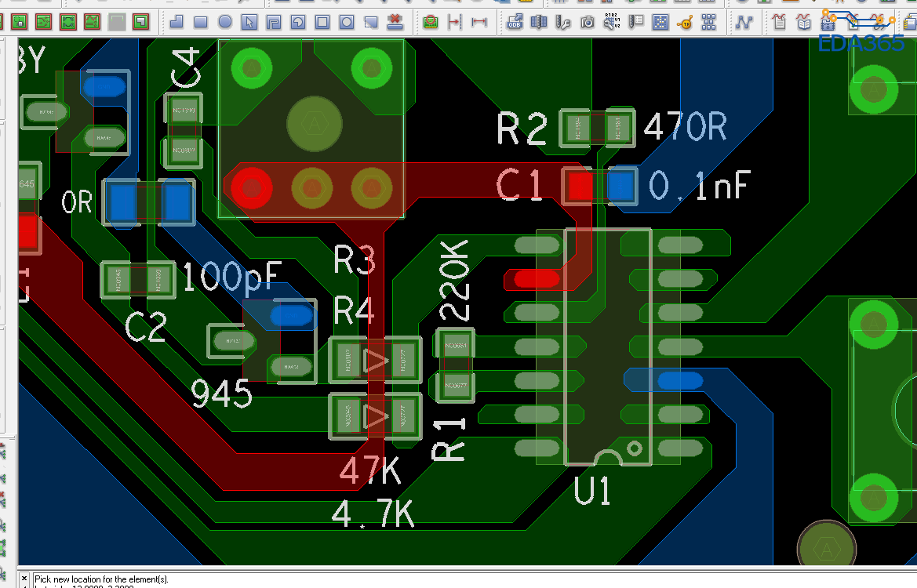Select the rectangular void tool
The height and width of the screenshot is (588, 917).
tap(322, 22)
